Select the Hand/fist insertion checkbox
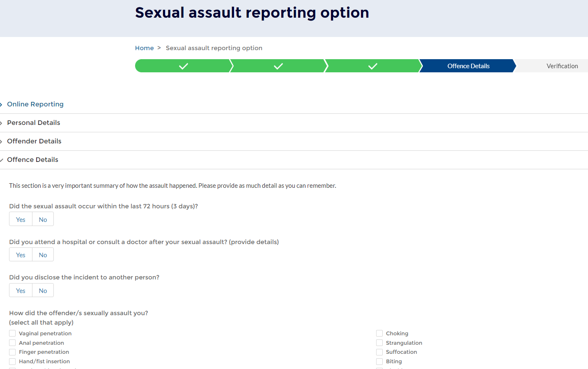Image resolution: width=588 pixels, height=369 pixels. point(12,361)
